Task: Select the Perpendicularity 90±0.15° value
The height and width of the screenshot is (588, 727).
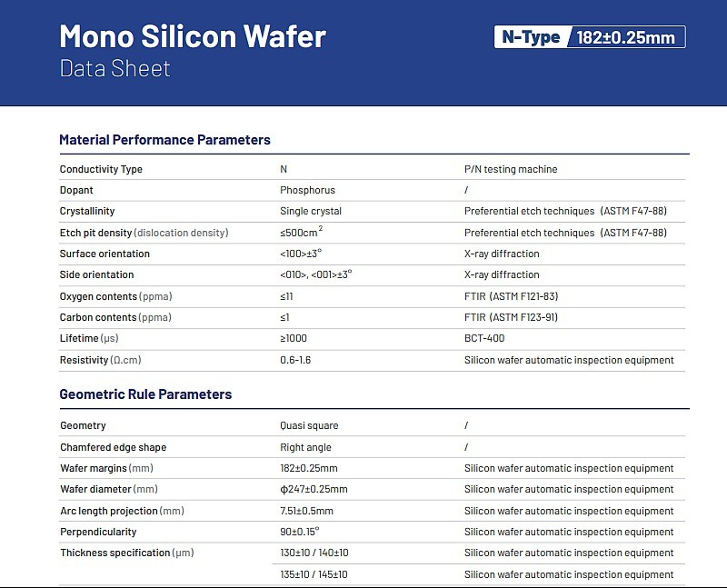Action: point(300,532)
